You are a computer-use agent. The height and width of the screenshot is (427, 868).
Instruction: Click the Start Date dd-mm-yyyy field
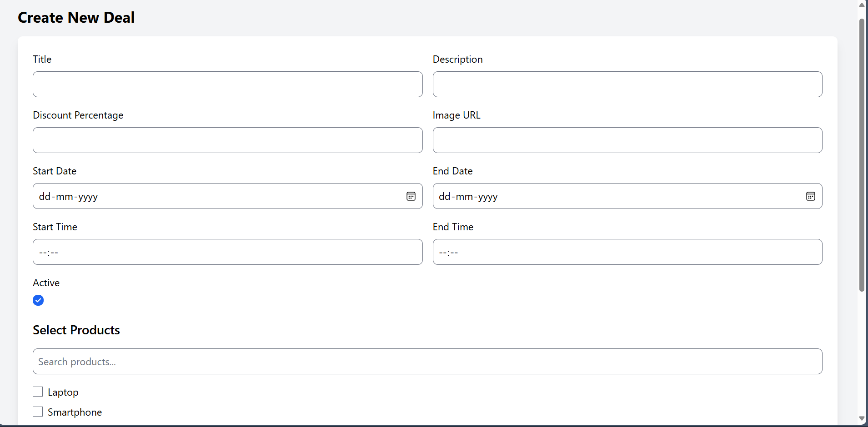tap(214, 196)
